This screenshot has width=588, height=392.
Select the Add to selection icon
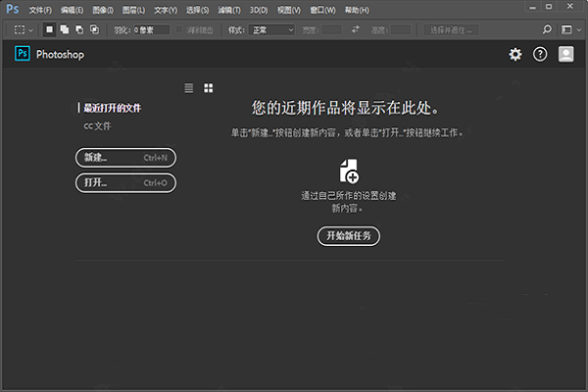[x=65, y=29]
